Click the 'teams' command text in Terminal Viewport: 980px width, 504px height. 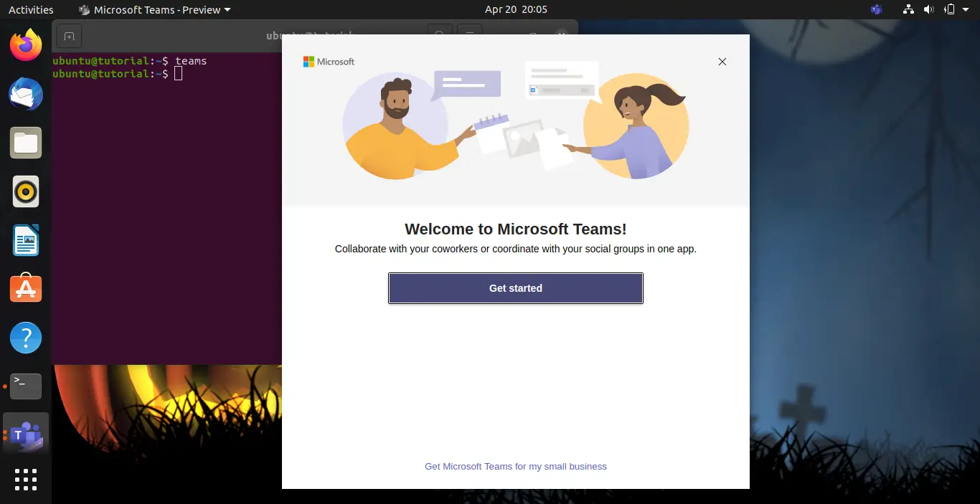point(191,61)
